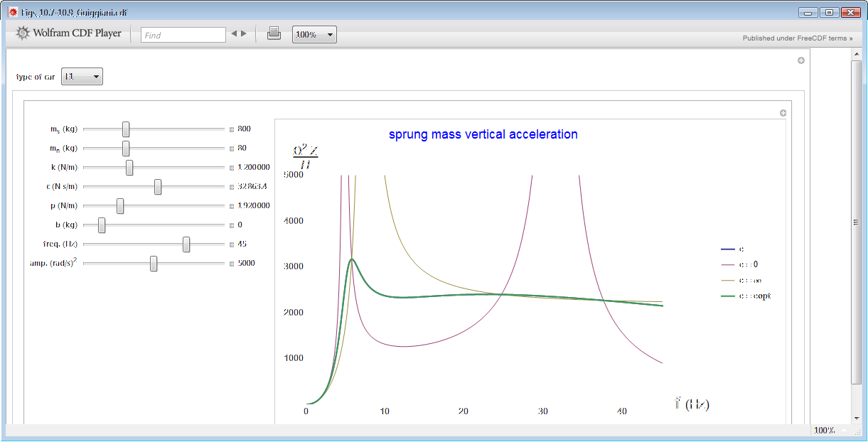
Task: Click the c value 32863.4
Action: pyautogui.click(x=252, y=186)
